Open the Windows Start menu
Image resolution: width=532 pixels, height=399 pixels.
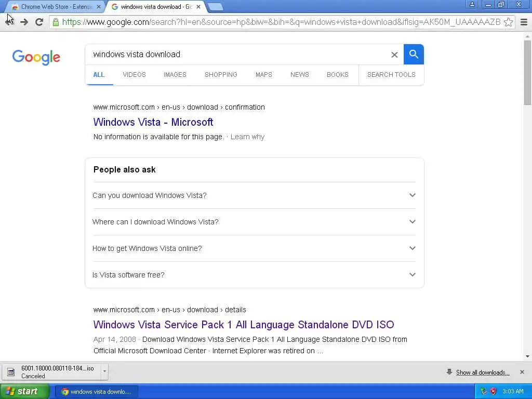pyautogui.click(x=25, y=391)
